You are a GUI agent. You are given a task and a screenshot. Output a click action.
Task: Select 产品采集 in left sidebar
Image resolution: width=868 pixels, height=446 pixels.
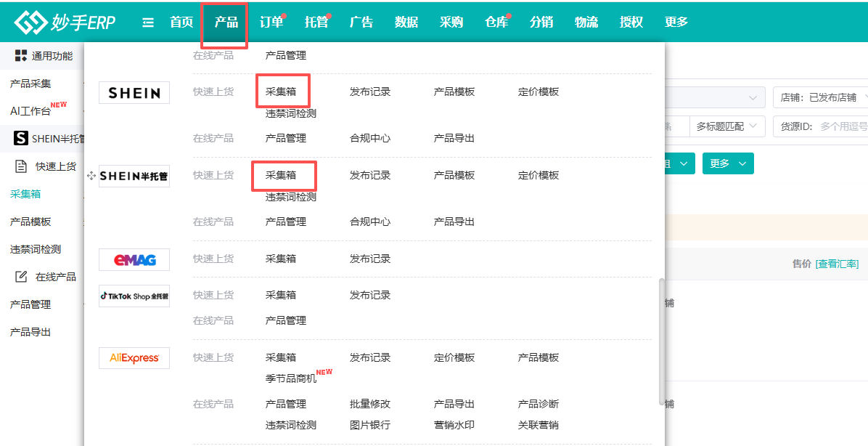tap(30, 84)
